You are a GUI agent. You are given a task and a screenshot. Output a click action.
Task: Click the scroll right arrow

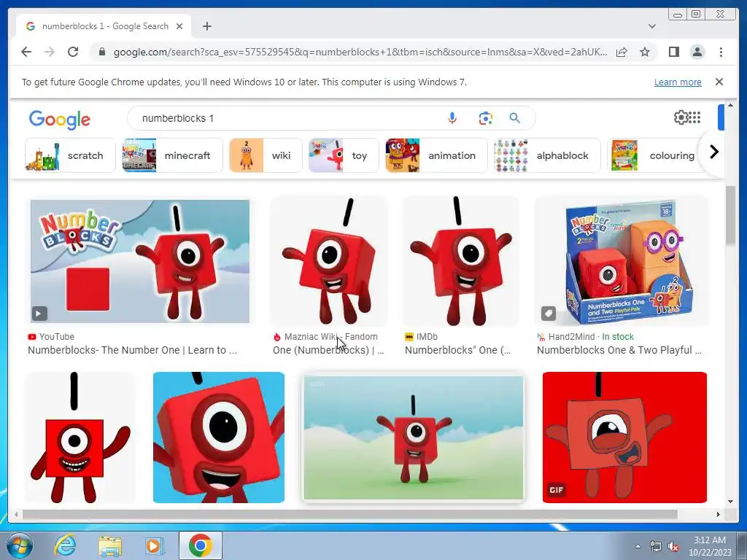[719, 514]
